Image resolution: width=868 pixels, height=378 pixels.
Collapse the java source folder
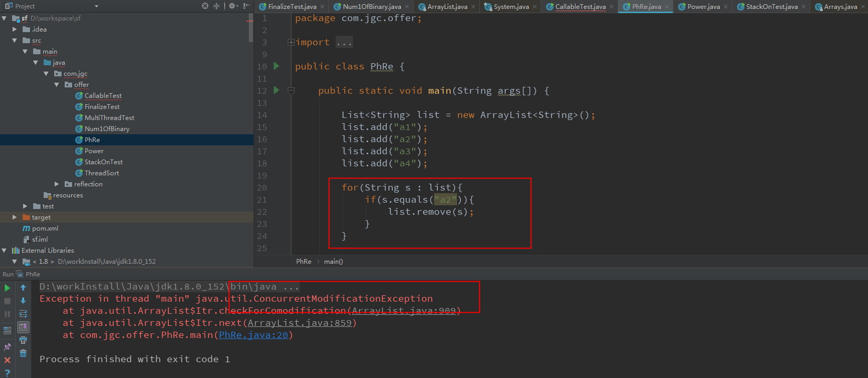[36, 63]
